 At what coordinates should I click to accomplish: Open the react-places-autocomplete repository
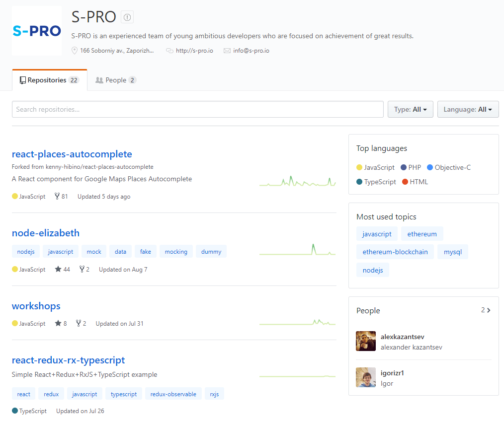(72, 154)
